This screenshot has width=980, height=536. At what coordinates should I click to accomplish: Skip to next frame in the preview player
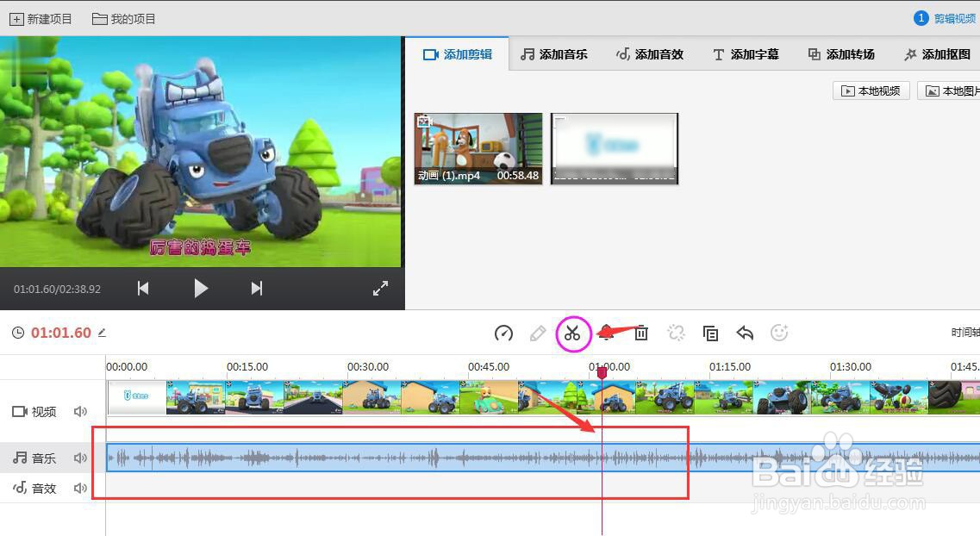click(256, 288)
